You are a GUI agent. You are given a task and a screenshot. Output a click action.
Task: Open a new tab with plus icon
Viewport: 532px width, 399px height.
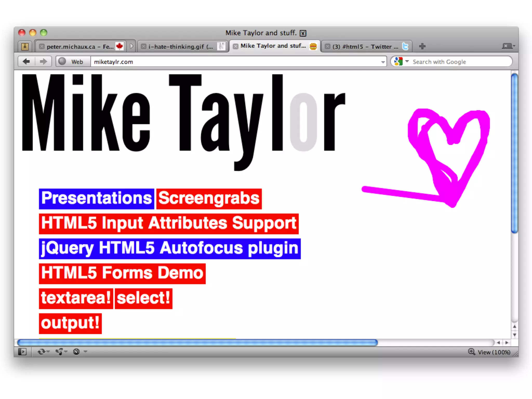pos(422,46)
